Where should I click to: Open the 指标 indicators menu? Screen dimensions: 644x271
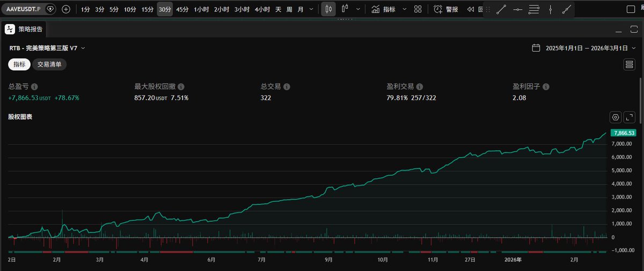[x=383, y=9]
